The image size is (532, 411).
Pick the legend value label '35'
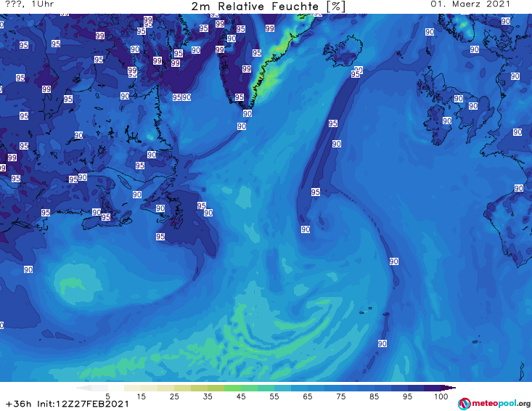(208, 396)
